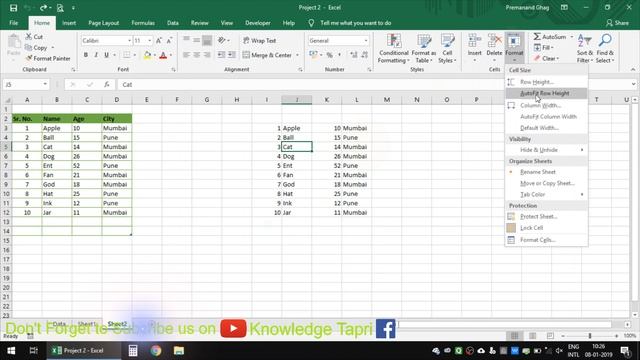
Task: Click the Orientation text angle icon
Action: pos(222,40)
